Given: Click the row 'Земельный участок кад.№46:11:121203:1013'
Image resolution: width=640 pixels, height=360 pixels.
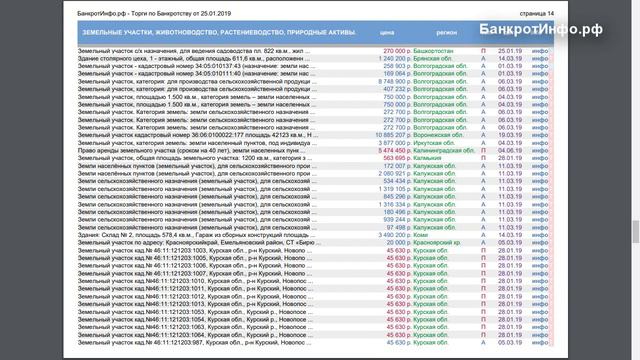Looking at the screenshot, I should coord(316,304).
